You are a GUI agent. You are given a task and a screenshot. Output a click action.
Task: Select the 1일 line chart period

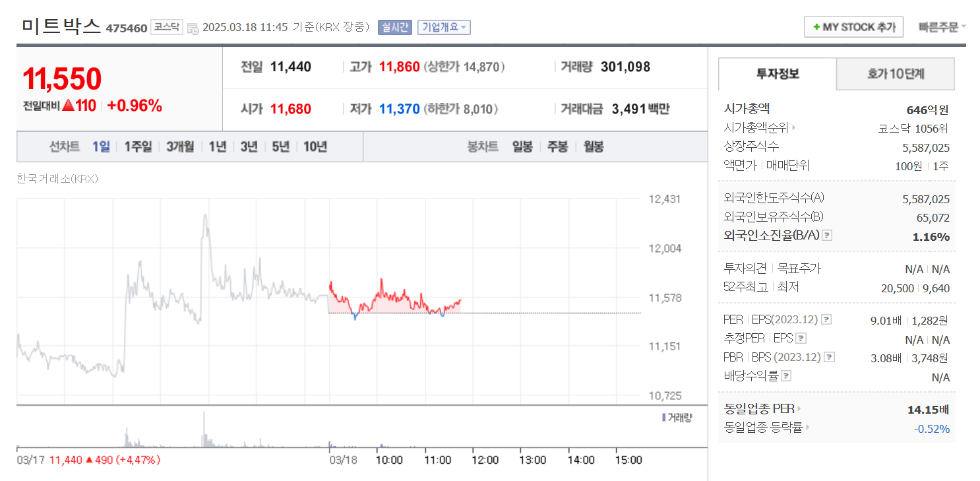coord(101,147)
